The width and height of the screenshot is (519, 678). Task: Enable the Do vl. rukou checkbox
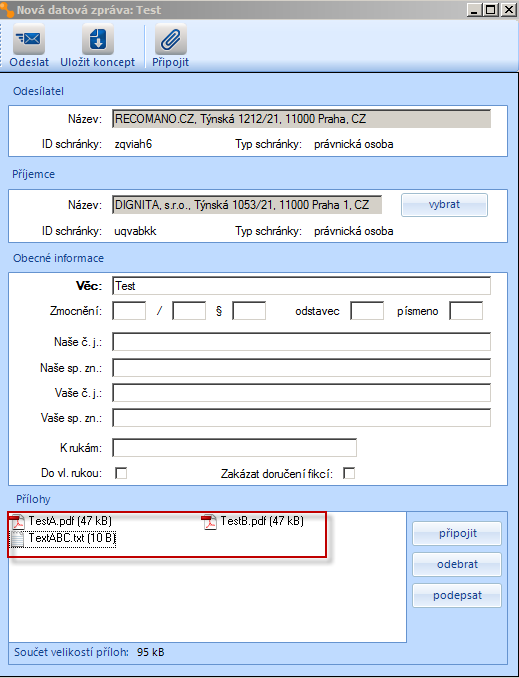coord(121,473)
